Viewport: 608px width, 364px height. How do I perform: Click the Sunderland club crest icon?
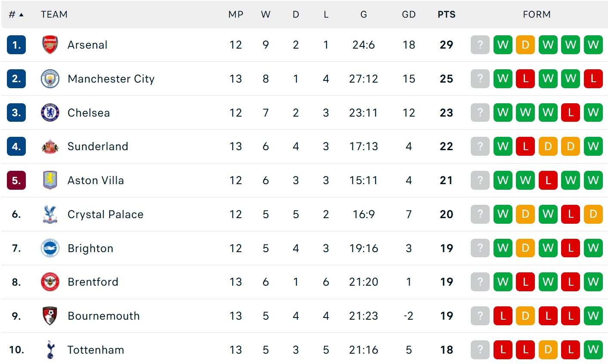click(50, 147)
